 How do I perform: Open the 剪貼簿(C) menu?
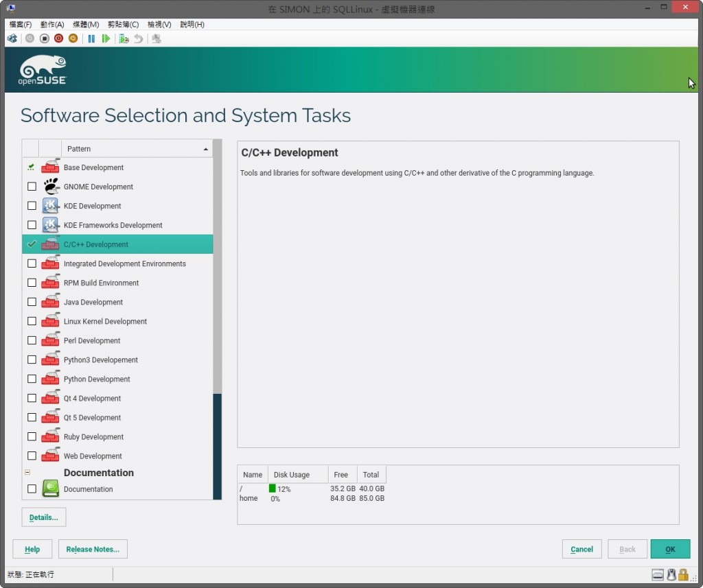124,24
